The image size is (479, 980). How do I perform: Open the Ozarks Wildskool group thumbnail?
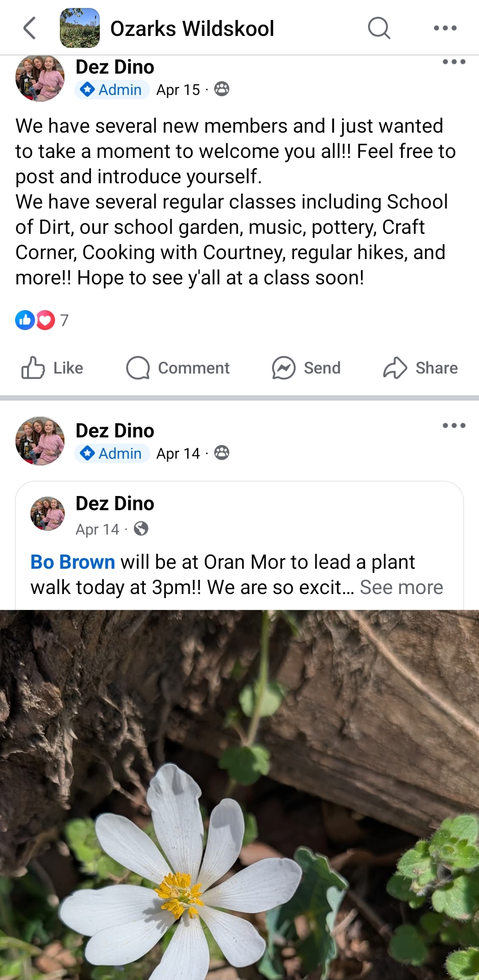tap(80, 28)
